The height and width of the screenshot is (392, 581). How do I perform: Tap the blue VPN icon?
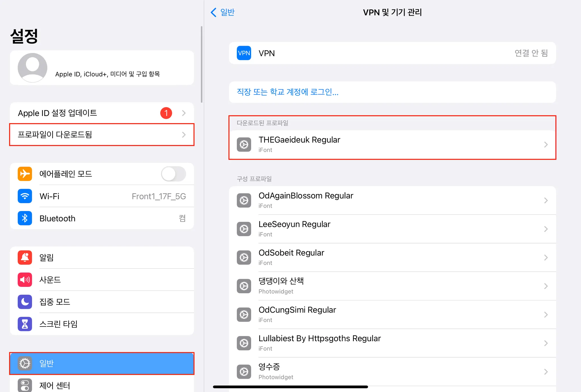(x=244, y=53)
